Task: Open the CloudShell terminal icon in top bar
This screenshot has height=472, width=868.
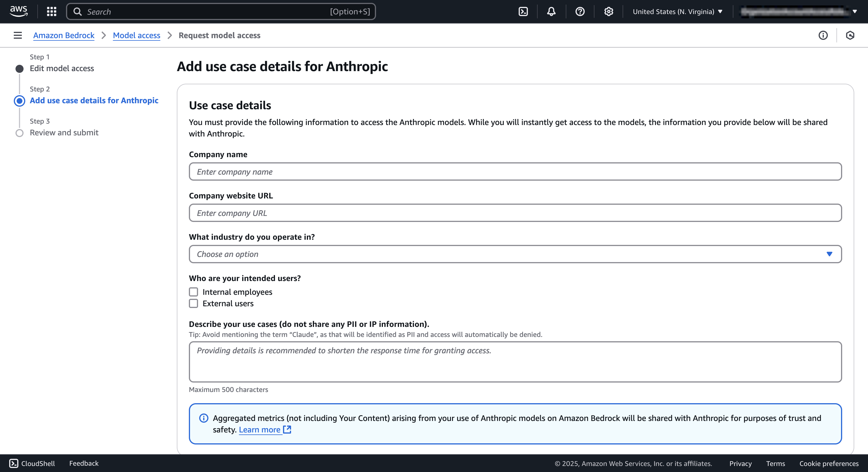Action: coord(523,11)
